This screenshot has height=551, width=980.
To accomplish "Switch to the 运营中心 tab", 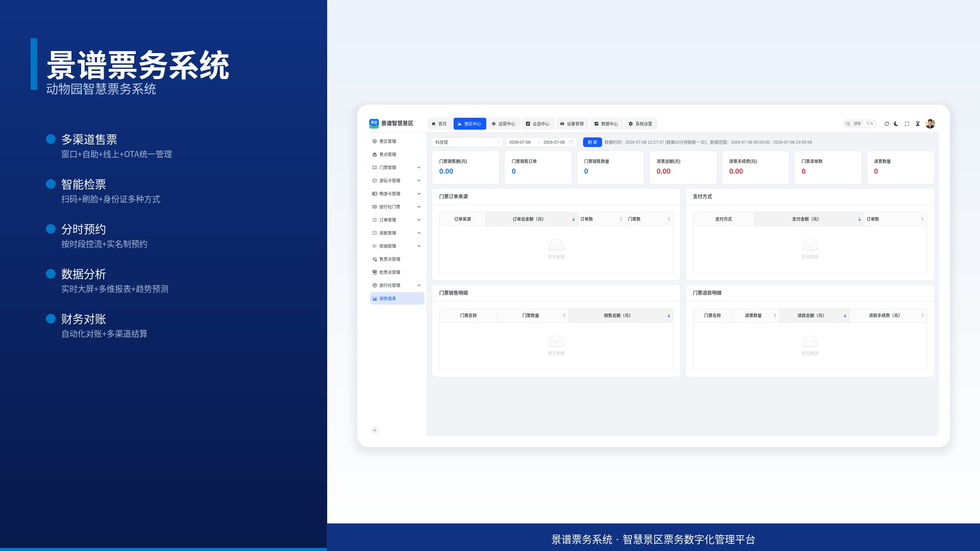I will [504, 124].
